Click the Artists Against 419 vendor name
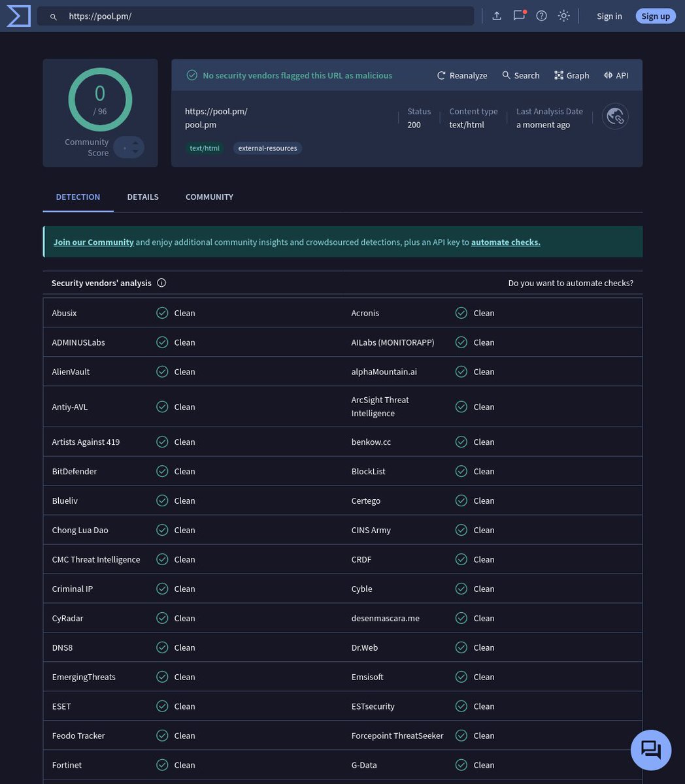685x784 pixels. [86, 442]
